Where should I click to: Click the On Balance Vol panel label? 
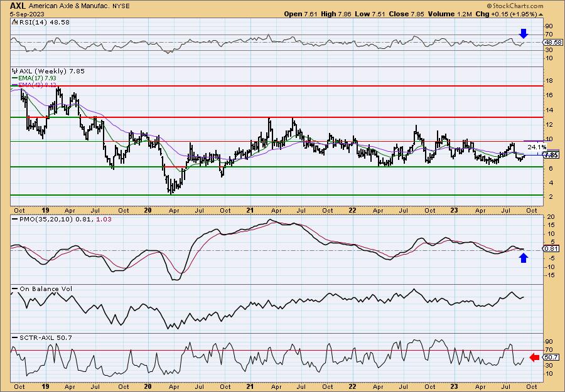click(46, 289)
